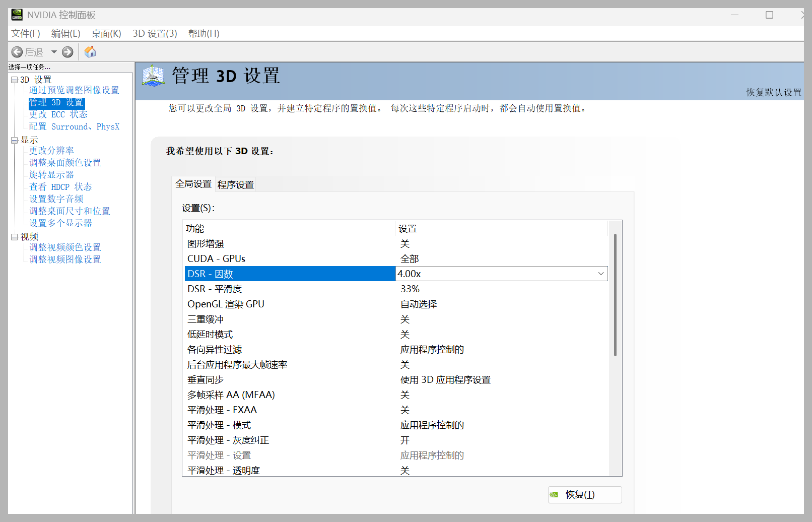This screenshot has height=522, width=812.
Task: Select the 三重缓冲 row
Action: point(396,319)
